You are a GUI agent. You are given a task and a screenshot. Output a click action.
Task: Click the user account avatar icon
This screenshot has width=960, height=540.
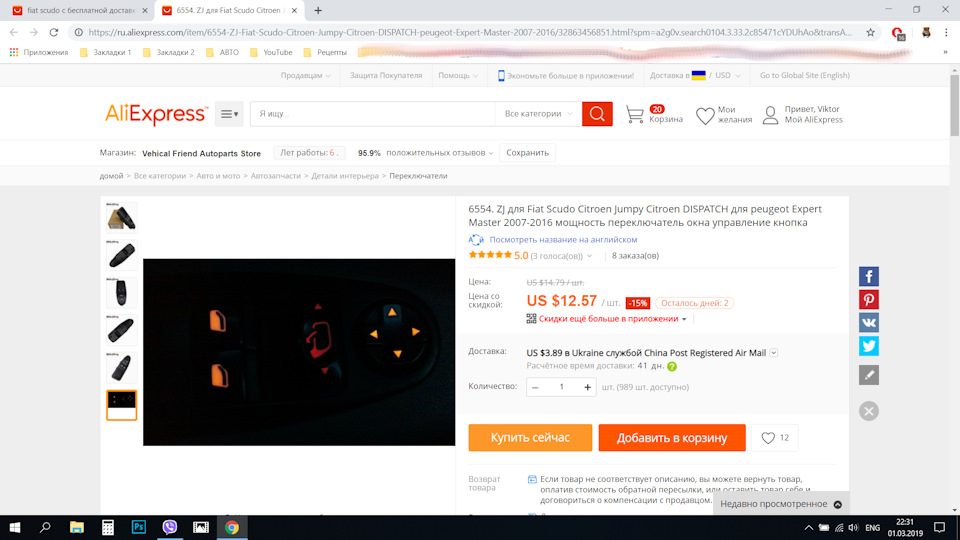coord(770,114)
